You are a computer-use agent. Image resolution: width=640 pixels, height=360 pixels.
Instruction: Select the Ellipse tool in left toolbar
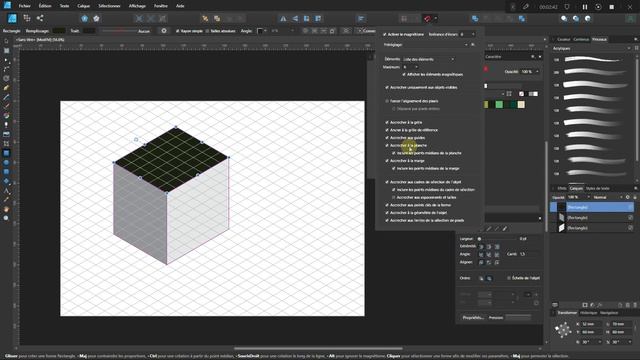(6, 162)
